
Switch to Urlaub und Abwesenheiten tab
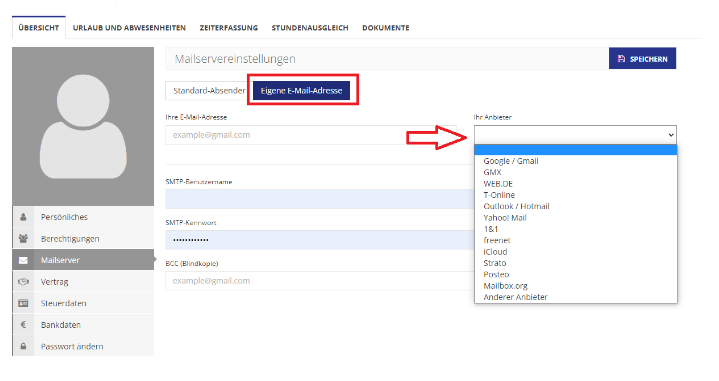pyautogui.click(x=129, y=28)
